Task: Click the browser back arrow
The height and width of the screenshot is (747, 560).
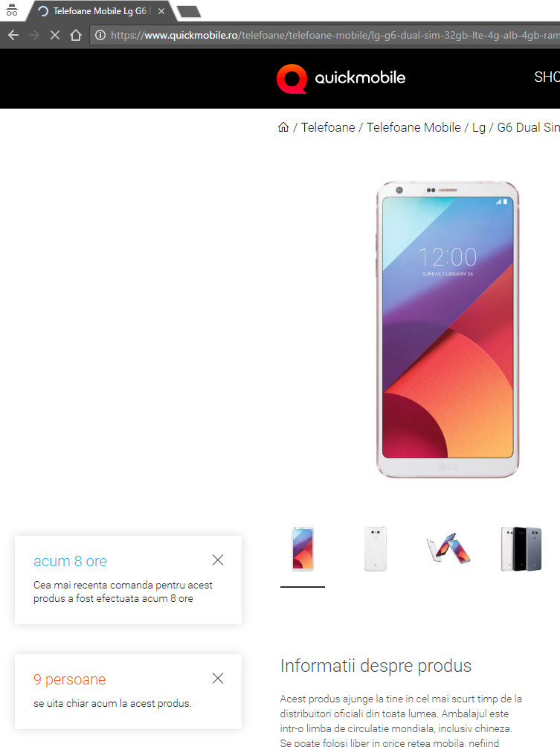Action: coord(13,35)
